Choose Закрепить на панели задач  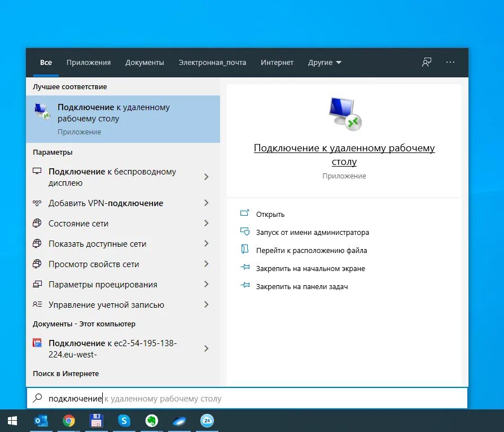pyautogui.click(x=302, y=286)
